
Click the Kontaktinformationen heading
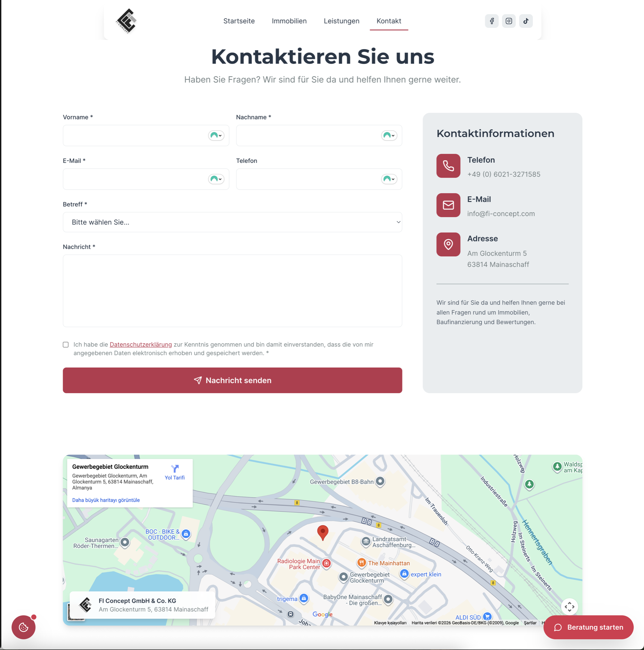tap(495, 133)
